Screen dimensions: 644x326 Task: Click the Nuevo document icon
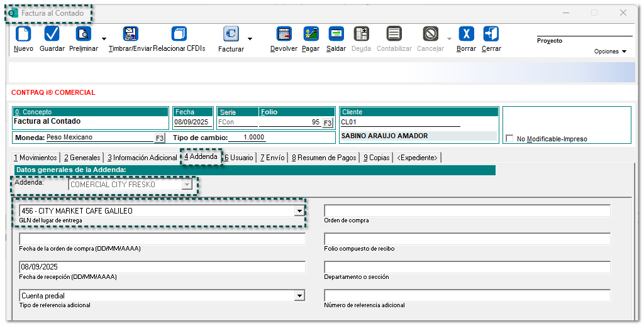[x=23, y=34]
